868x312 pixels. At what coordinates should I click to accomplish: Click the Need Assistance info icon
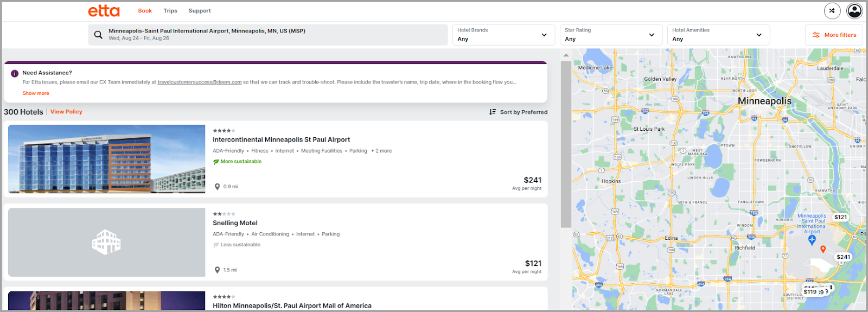click(15, 73)
